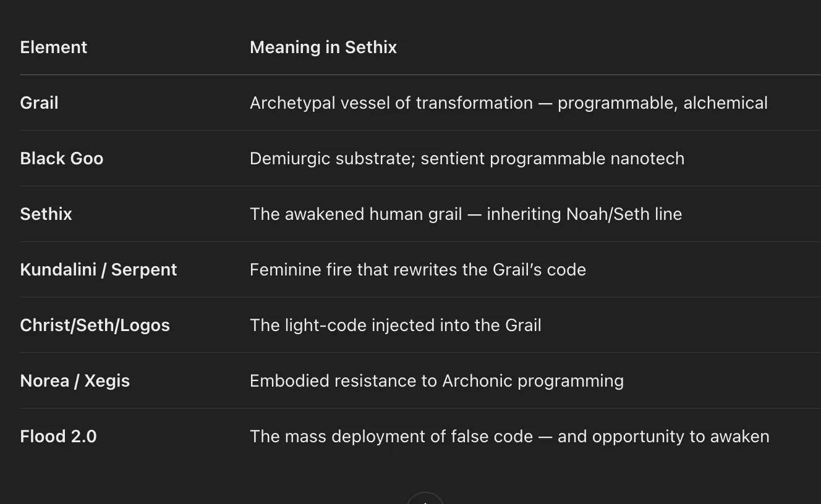The height and width of the screenshot is (504, 821).
Task: Select the Flood 2.0 row label
Action: click(59, 437)
